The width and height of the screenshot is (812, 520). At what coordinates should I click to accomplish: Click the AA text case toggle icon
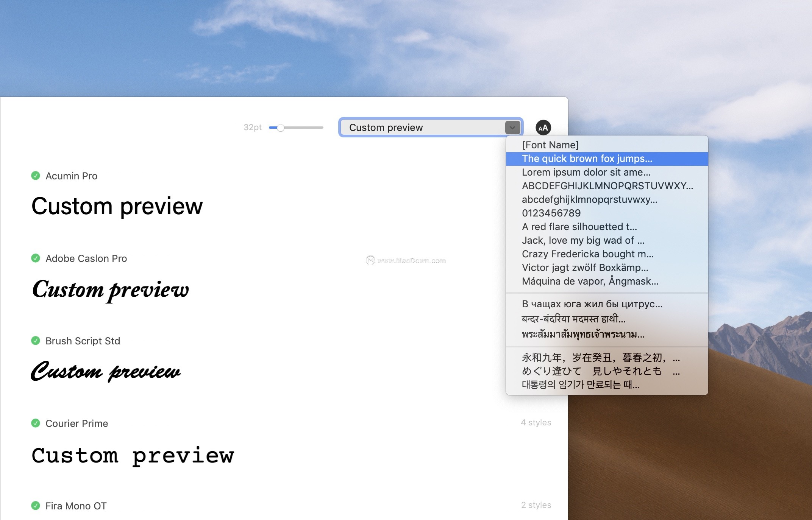pyautogui.click(x=543, y=128)
